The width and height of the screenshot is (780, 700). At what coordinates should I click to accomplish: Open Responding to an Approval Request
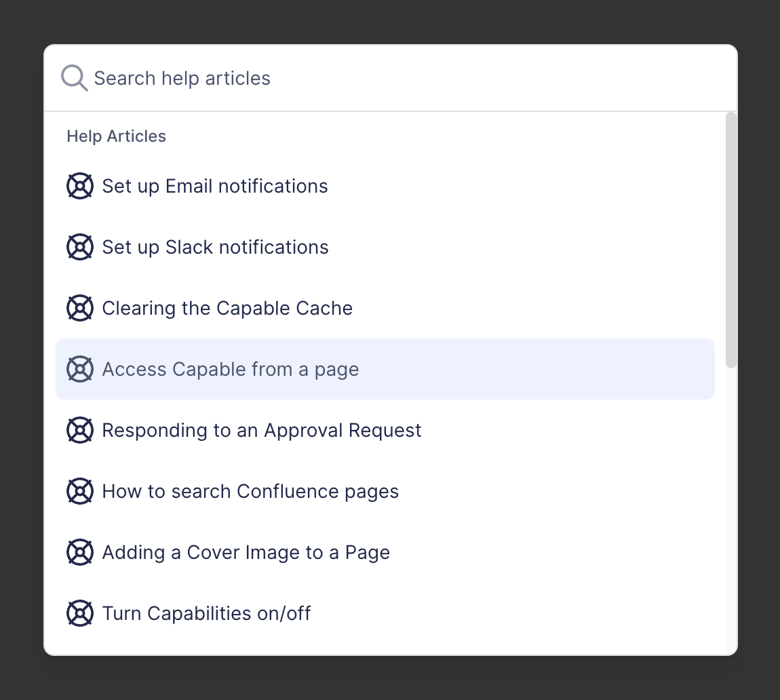[x=262, y=430]
